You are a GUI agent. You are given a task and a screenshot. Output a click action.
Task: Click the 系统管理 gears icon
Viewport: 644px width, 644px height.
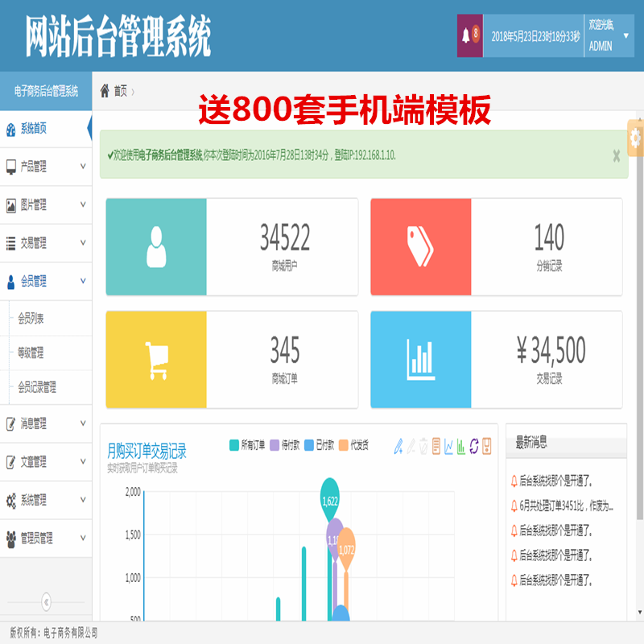pyautogui.click(x=11, y=500)
